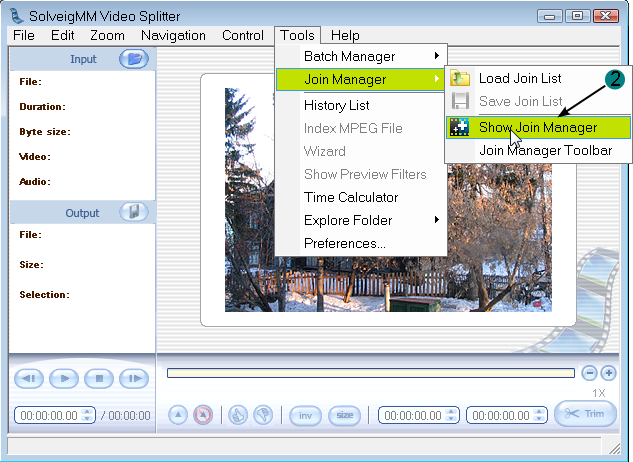Open Preferences... from Tools menu
Viewport: 633px width, 462px height.
point(361,244)
